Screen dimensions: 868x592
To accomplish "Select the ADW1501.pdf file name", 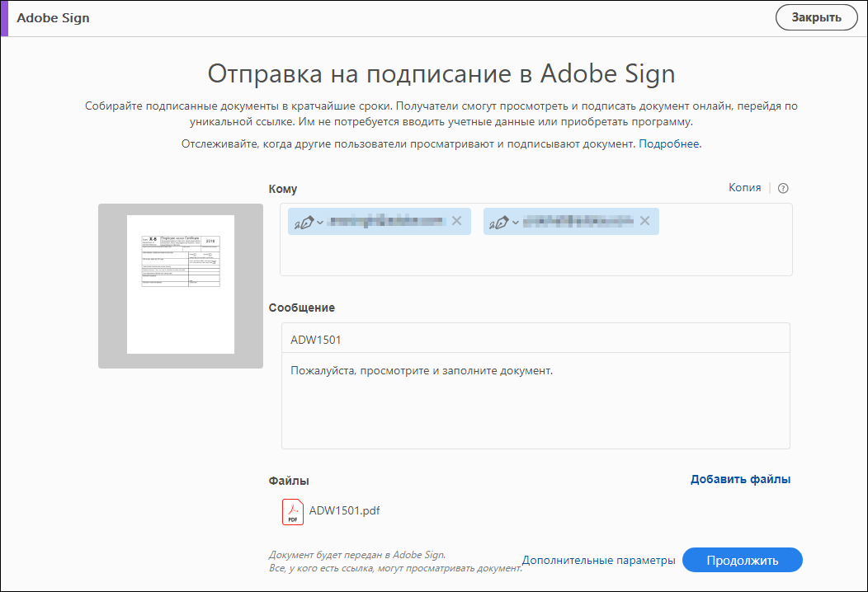I will coord(344,511).
